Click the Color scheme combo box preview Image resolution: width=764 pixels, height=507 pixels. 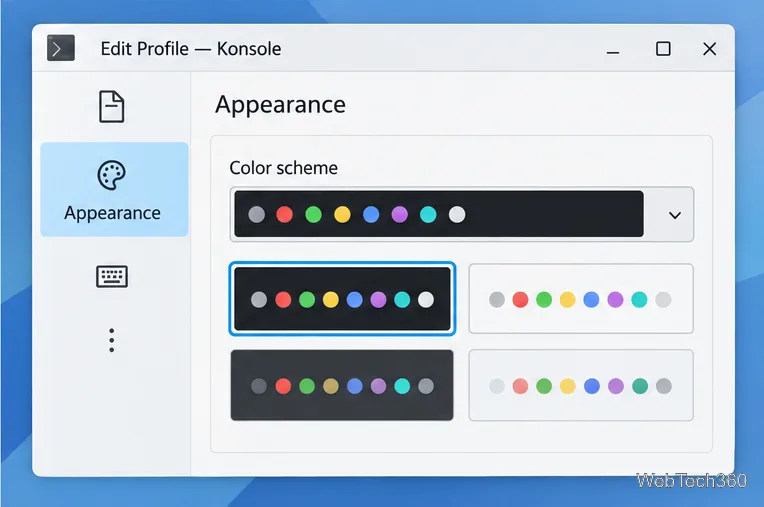(439, 214)
